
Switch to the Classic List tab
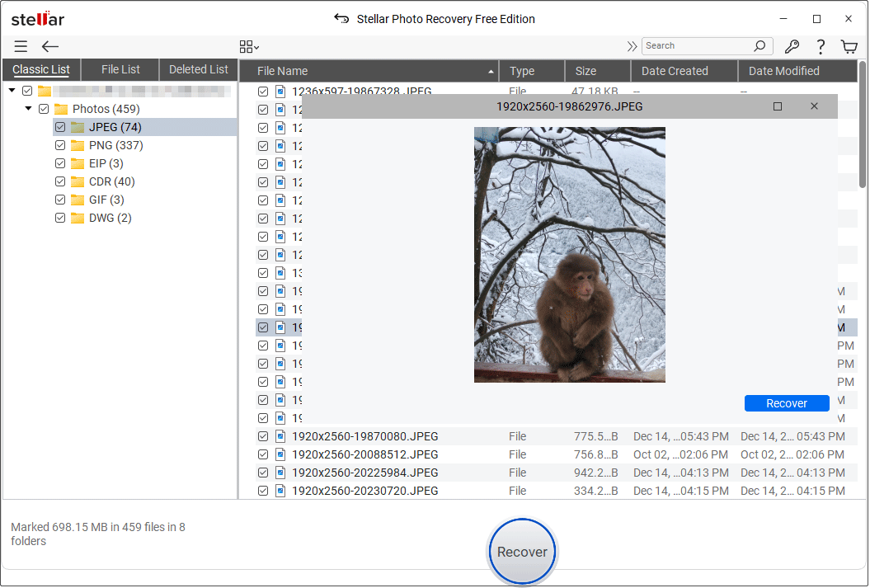click(41, 70)
